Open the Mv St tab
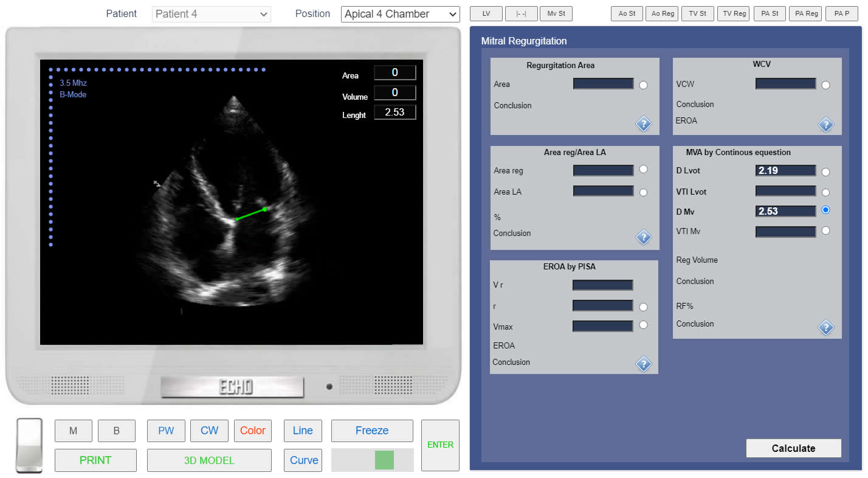 tap(556, 13)
